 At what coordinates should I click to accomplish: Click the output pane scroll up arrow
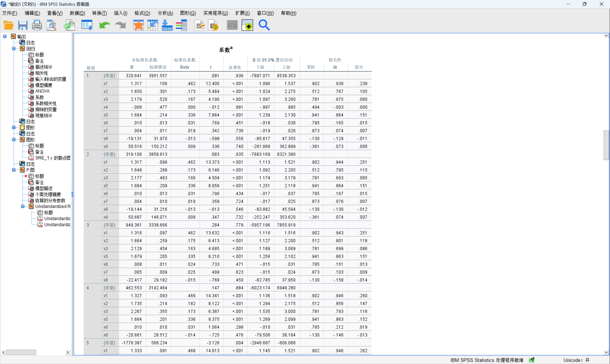pos(606,36)
